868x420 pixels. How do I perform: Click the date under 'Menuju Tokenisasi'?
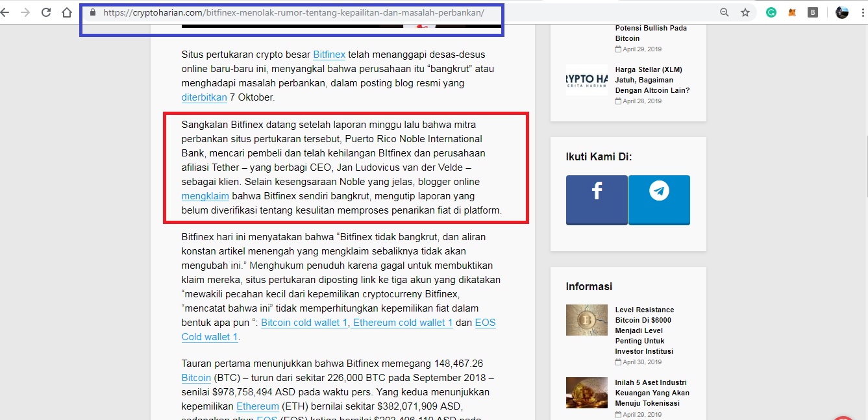642,414
